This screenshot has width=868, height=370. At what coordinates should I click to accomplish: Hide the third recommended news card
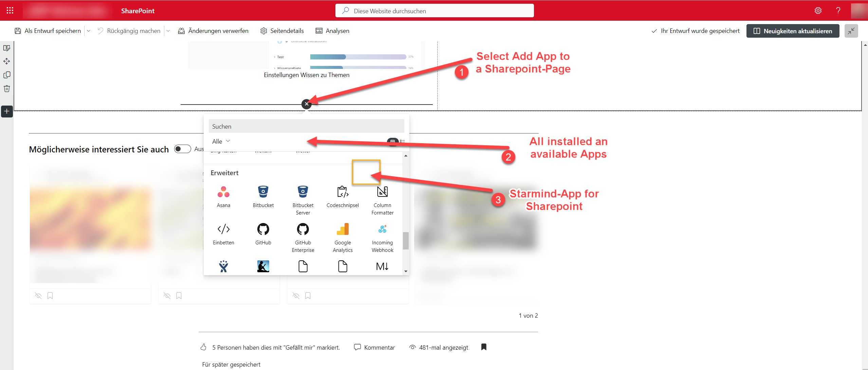(296, 296)
